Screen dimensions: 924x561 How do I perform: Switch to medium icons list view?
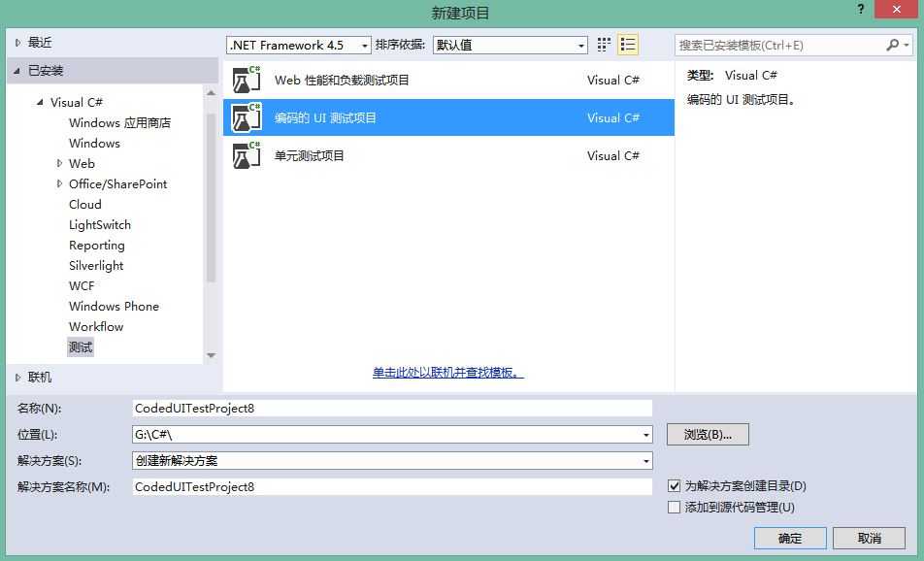pyautogui.click(x=628, y=45)
